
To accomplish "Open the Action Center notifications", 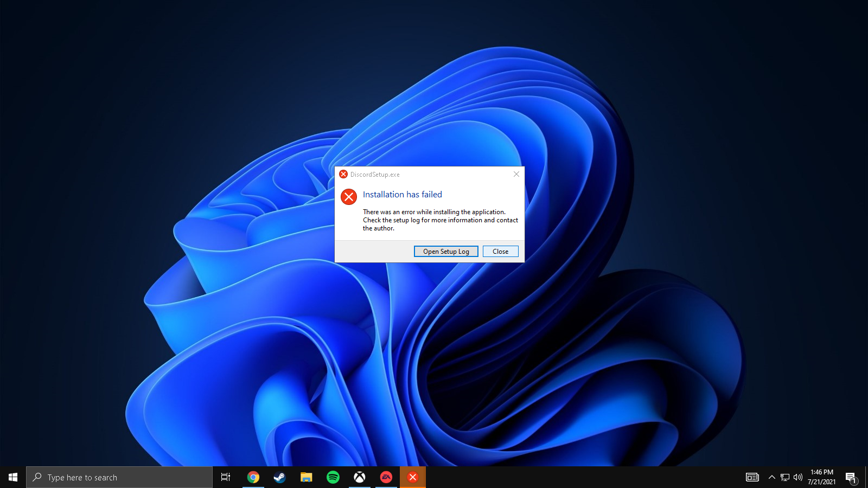I will tap(851, 477).
